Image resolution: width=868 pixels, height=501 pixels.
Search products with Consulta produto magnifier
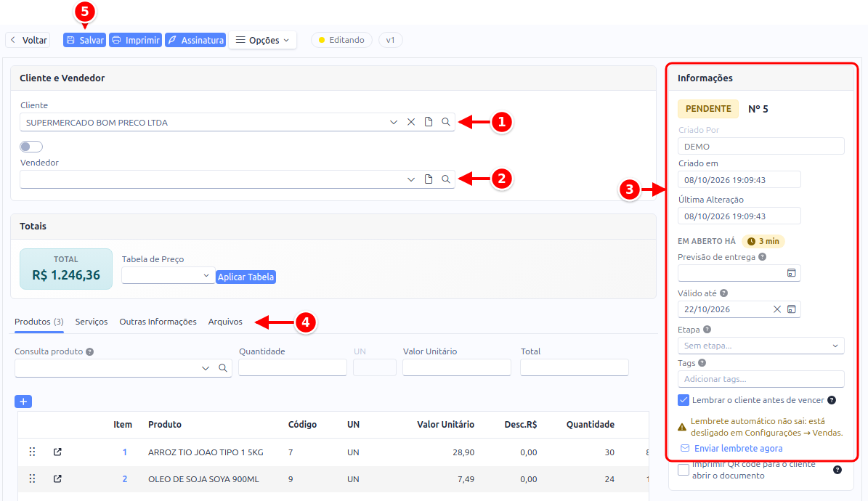tap(222, 367)
